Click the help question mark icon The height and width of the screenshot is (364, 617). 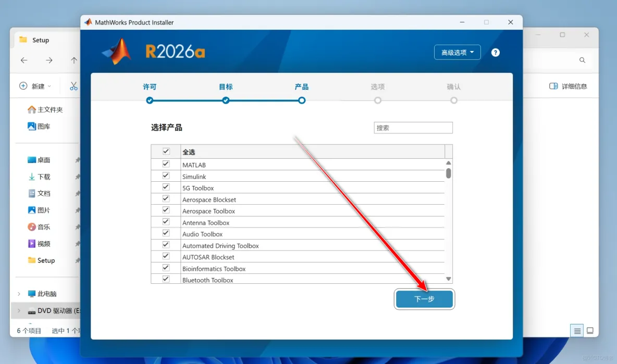495,52
